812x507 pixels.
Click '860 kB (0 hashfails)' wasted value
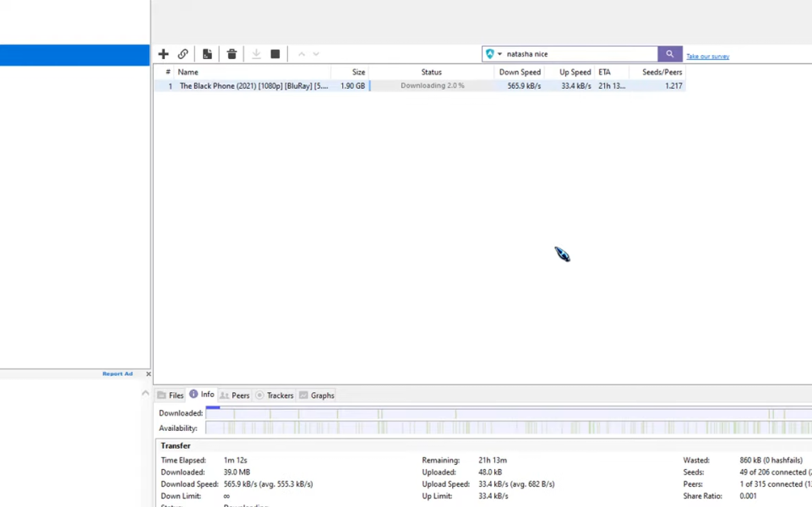(771, 460)
